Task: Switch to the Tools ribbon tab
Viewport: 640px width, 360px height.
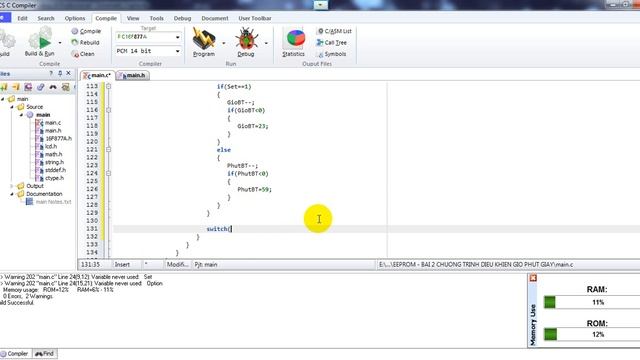Action: 156,18
